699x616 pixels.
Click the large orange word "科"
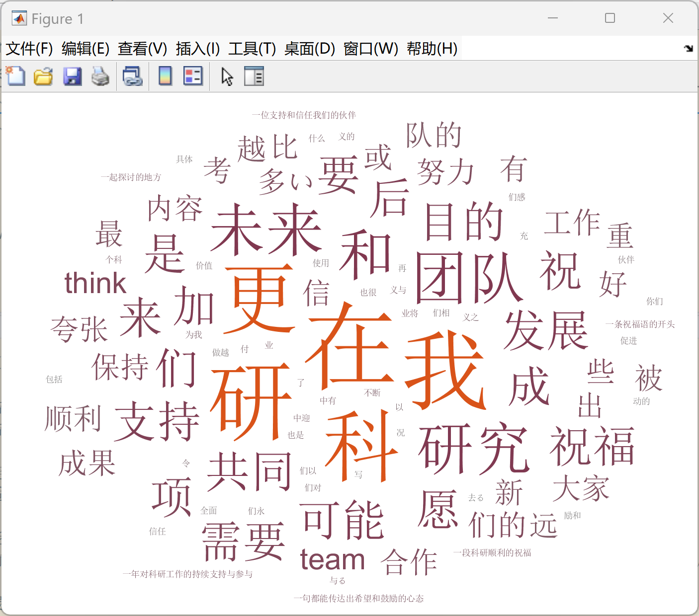point(361,446)
